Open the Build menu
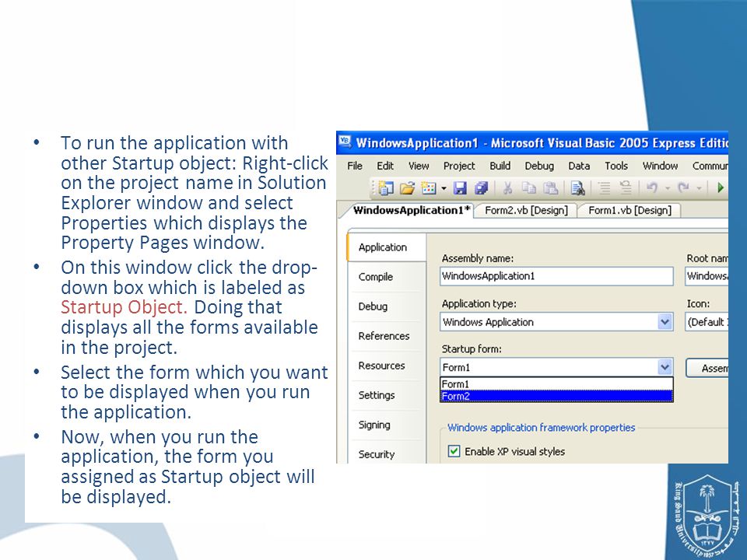This screenshot has width=747, height=560. point(500,166)
